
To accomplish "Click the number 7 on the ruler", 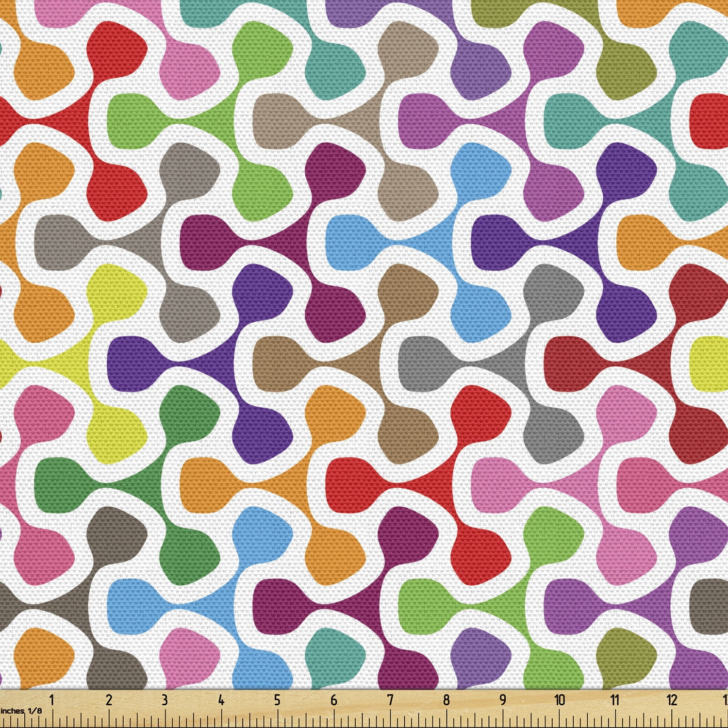I will pyautogui.click(x=390, y=700).
